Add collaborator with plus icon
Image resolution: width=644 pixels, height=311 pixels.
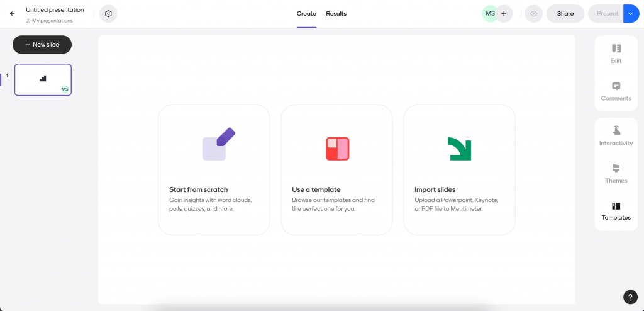point(504,14)
